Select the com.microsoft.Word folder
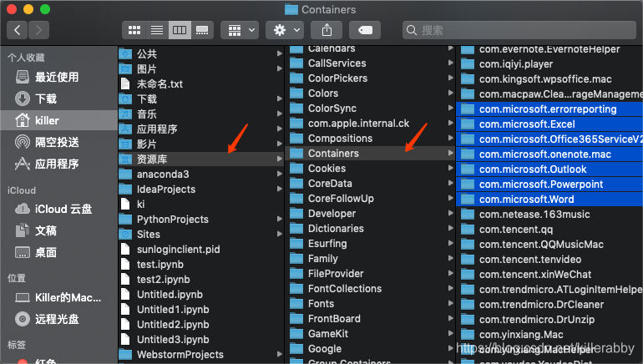 coord(549,200)
